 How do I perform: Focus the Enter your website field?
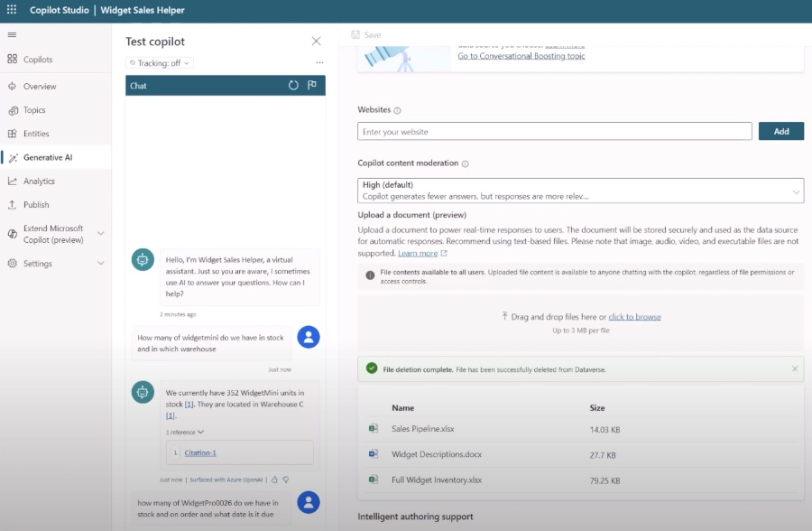(x=554, y=131)
